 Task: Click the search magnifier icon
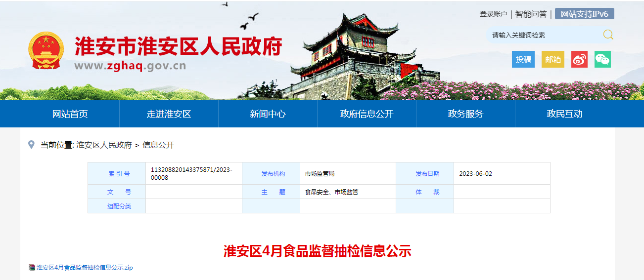[608, 35]
